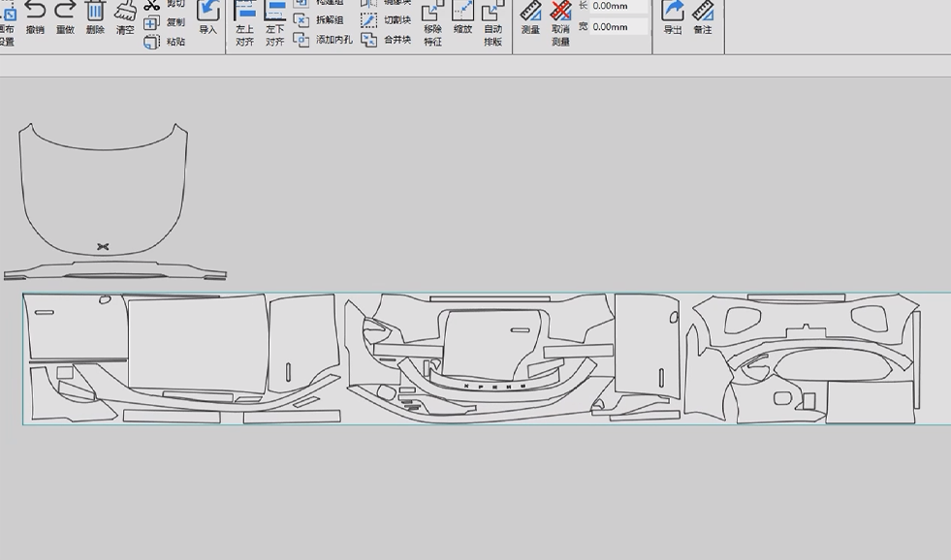Click the Redo (重做) arrow icon
The image size is (951, 560).
(x=65, y=12)
